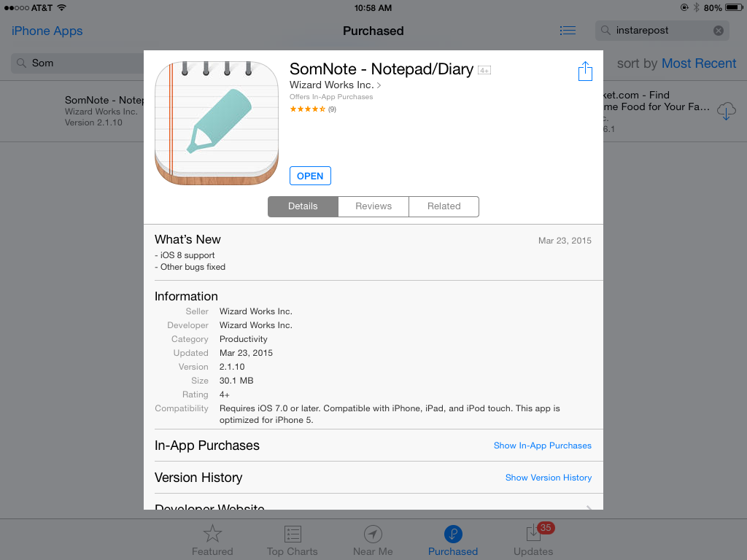The height and width of the screenshot is (560, 747).
Task: Clear the instarepost search text
Action: 719,31
